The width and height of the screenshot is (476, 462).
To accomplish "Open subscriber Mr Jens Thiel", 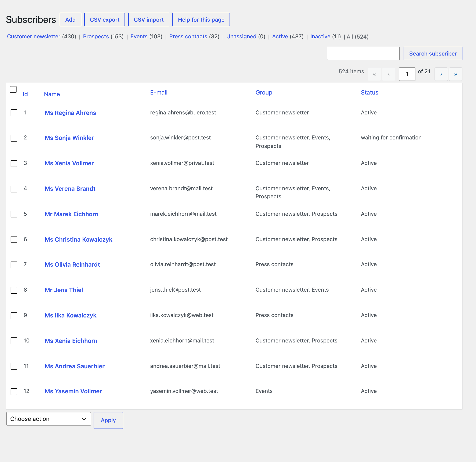I will (x=64, y=290).
